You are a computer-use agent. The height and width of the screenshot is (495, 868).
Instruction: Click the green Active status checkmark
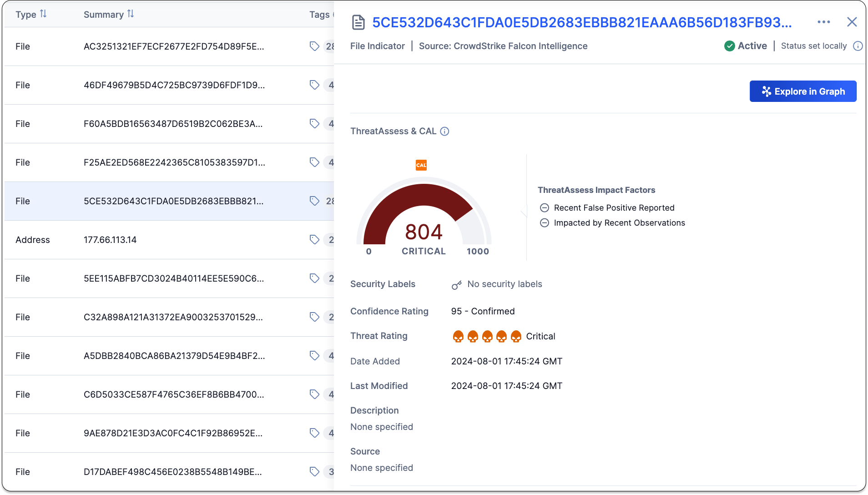729,46
